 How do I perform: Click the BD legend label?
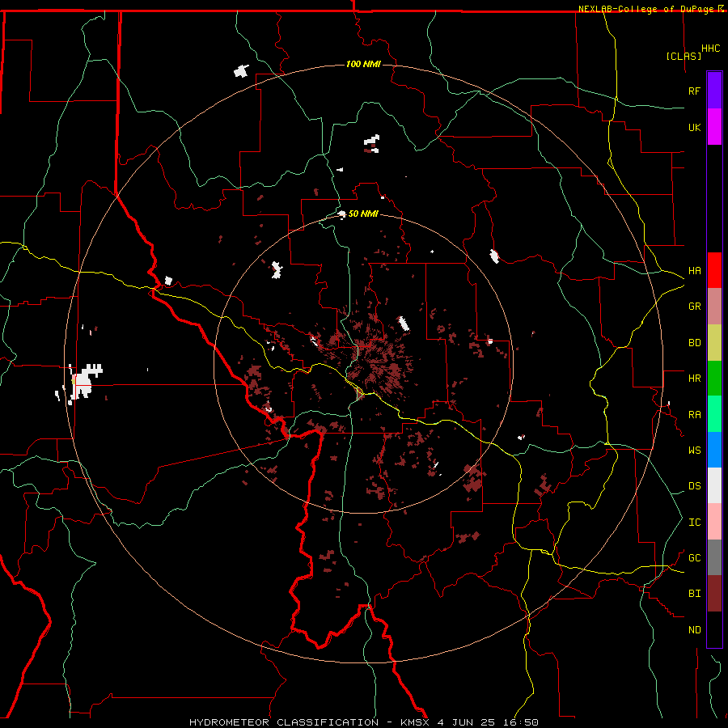[x=695, y=342]
